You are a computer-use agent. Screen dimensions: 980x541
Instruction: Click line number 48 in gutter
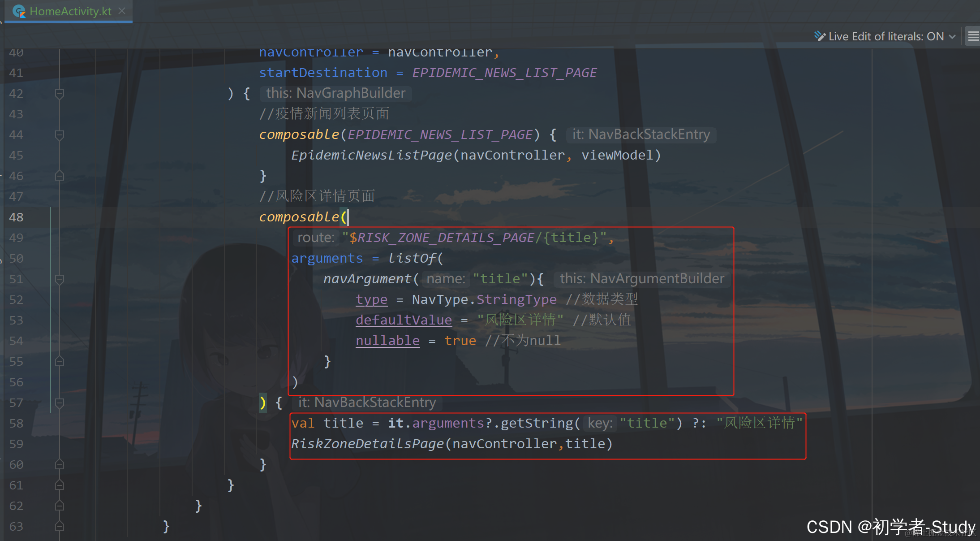pyautogui.click(x=16, y=217)
